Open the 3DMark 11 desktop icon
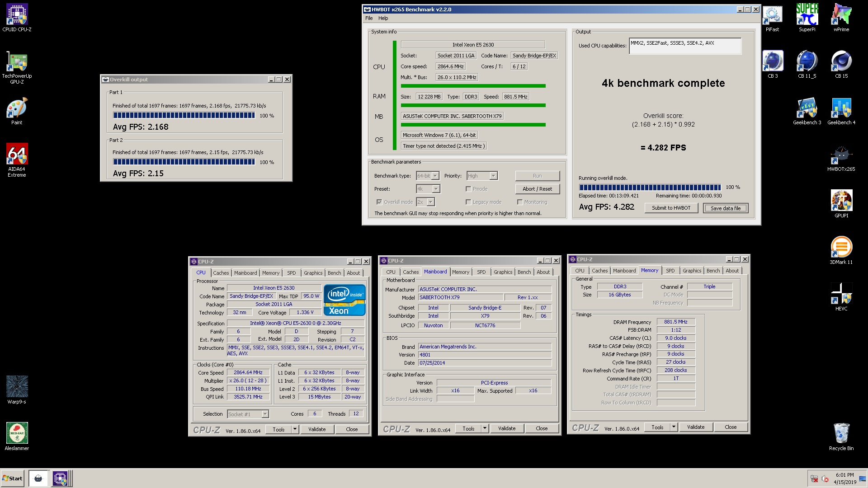Viewport: 868px width, 488px height. coord(841,251)
